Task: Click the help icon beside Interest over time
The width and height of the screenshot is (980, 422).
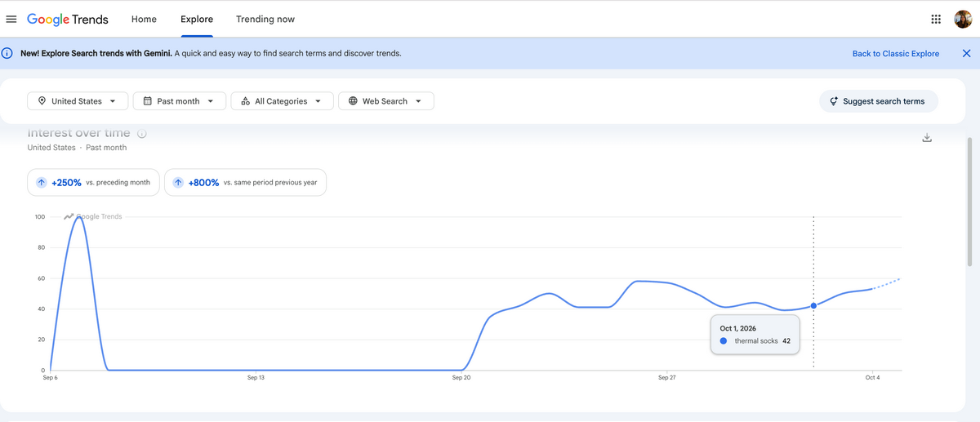Action: [x=142, y=133]
